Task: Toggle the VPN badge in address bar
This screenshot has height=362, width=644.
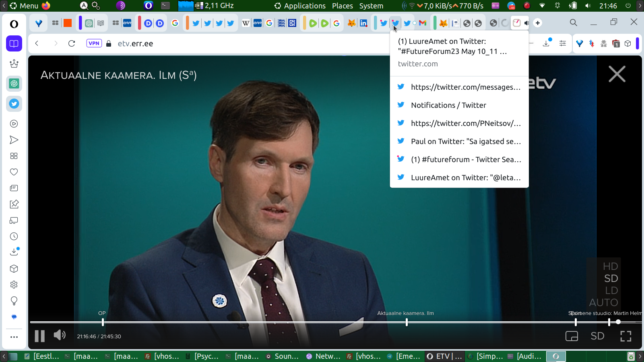Action: pyautogui.click(x=94, y=43)
